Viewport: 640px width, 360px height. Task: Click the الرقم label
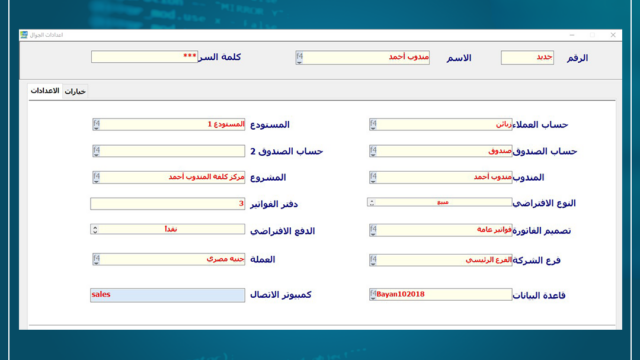click(577, 58)
